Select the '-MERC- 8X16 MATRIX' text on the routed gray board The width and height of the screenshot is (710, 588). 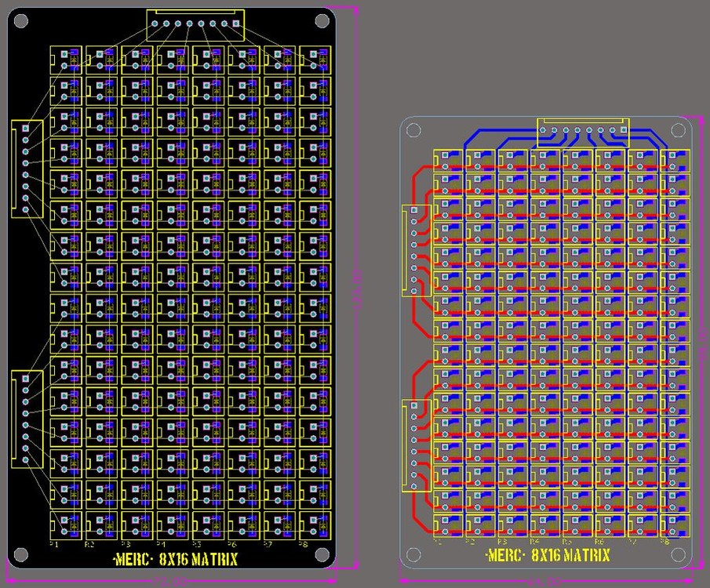(x=548, y=555)
